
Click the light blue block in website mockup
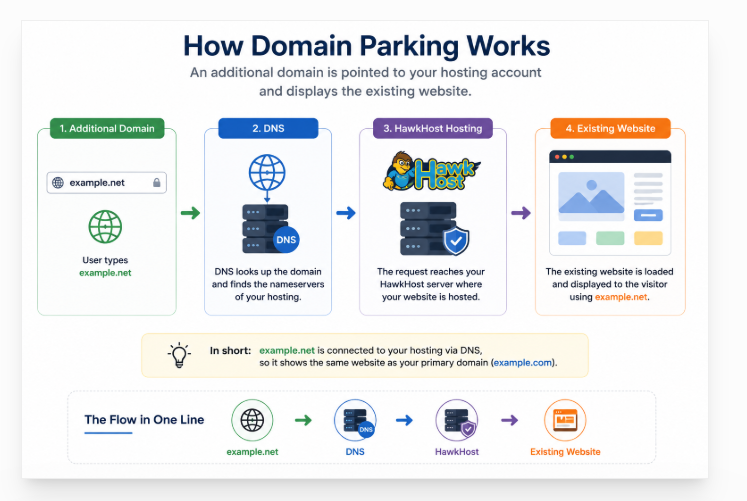(x=572, y=238)
